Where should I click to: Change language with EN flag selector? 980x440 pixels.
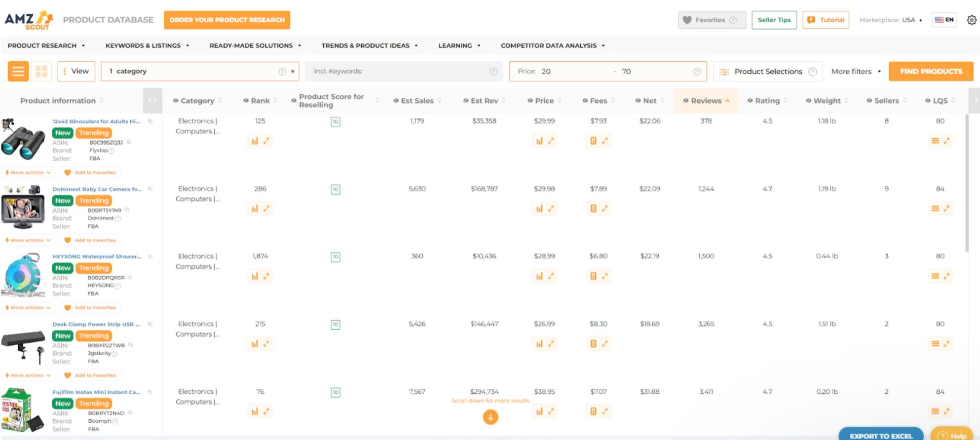(x=944, y=20)
